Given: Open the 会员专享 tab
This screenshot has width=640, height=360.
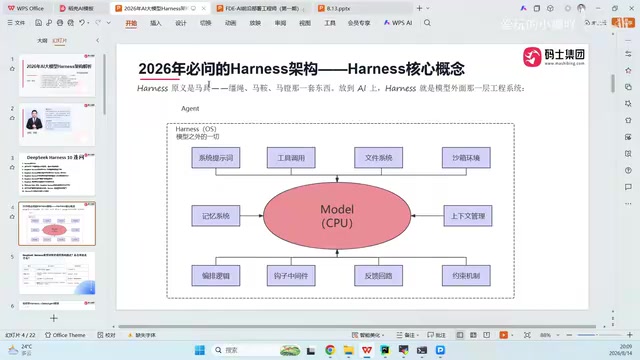Looking at the screenshot, I should [359, 23].
